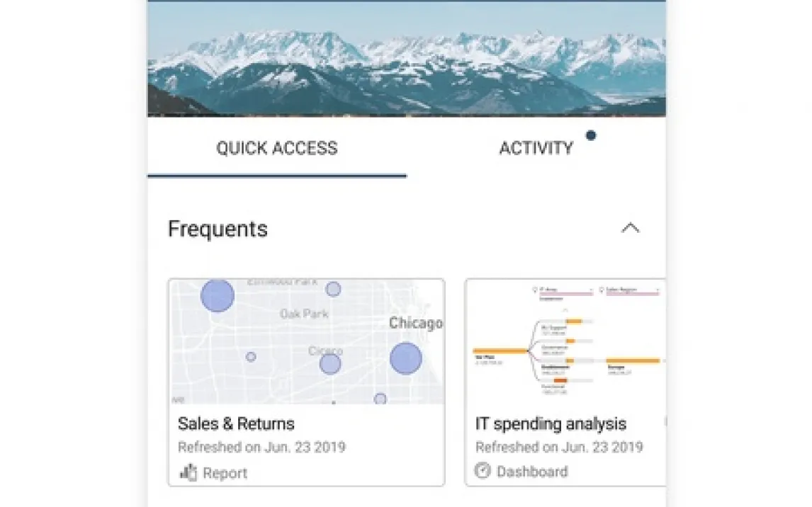Tap the blue notification dot beside Activity

590,135
